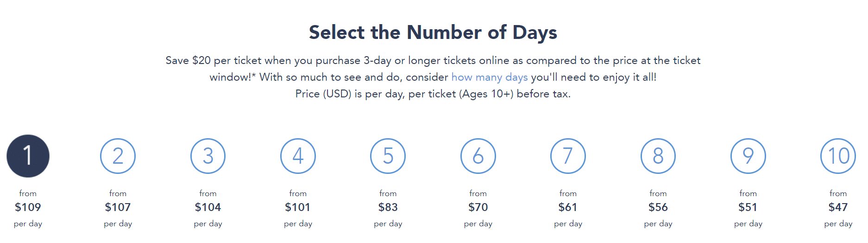This screenshot has width=868, height=243.
Task: Choose the 2-day ticket option circle
Action: coord(118,156)
